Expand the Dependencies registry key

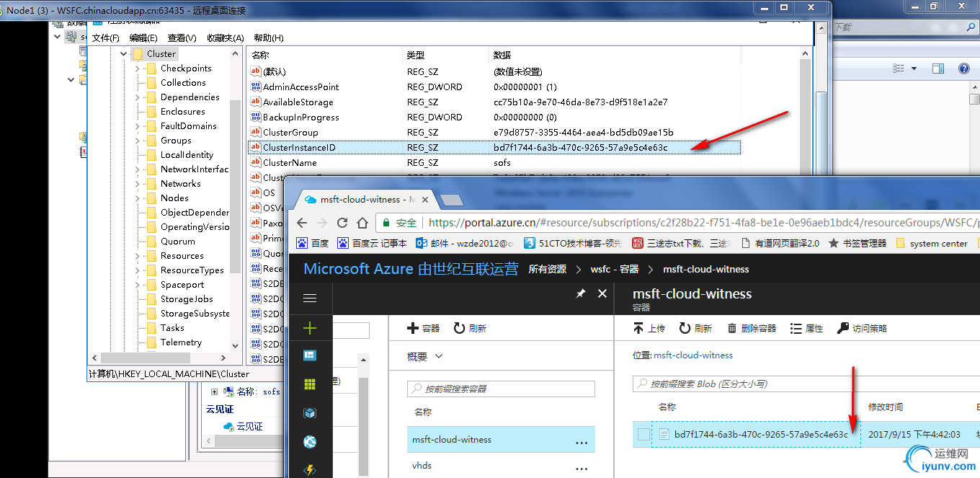[x=138, y=97]
